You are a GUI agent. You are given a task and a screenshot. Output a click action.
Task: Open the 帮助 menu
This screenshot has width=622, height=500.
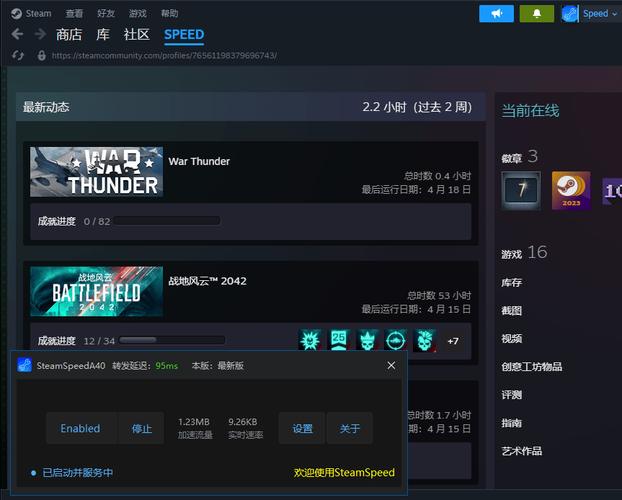(x=169, y=13)
